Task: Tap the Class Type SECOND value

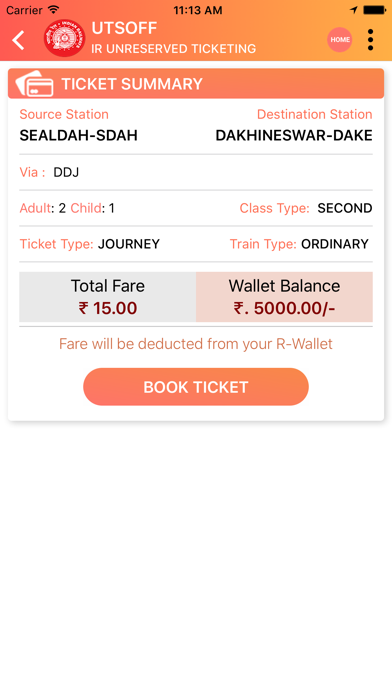Action: click(x=344, y=208)
